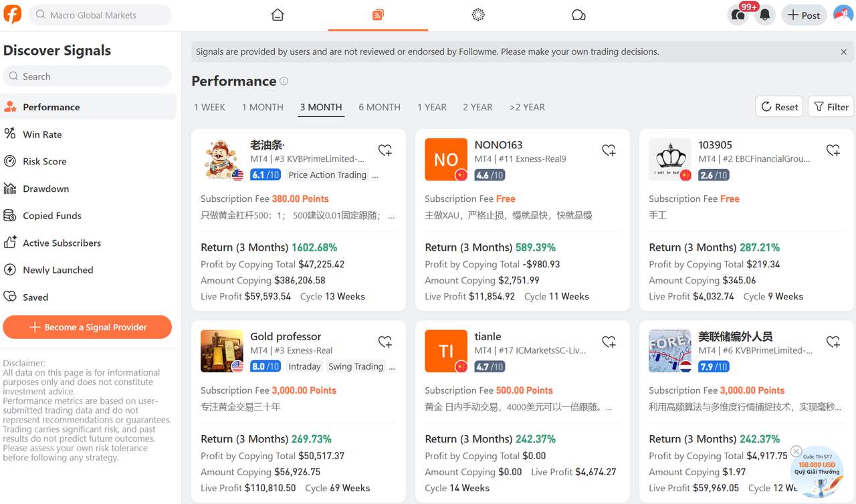Image resolution: width=856 pixels, height=504 pixels.
Task: Favorite the 老油条 signal with heart icon
Action: [x=385, y=150]
